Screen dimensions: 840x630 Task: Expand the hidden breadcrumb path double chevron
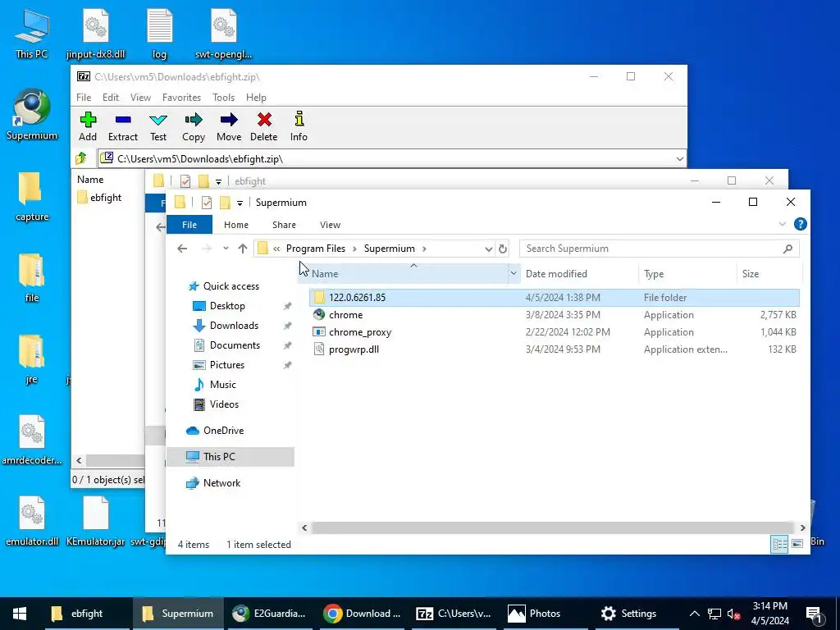click(276, 249)
